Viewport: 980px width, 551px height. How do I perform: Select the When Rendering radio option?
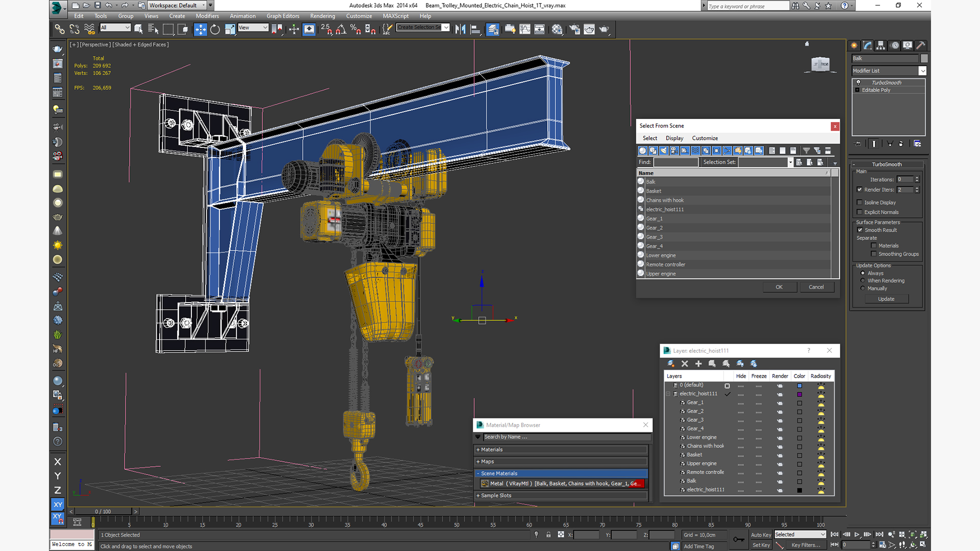pyautogui.click(x=863, y=281)
